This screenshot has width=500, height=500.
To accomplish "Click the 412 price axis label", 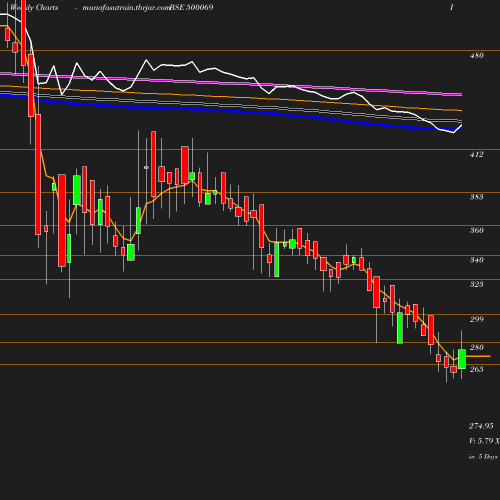I will click(x=476, y=155).
